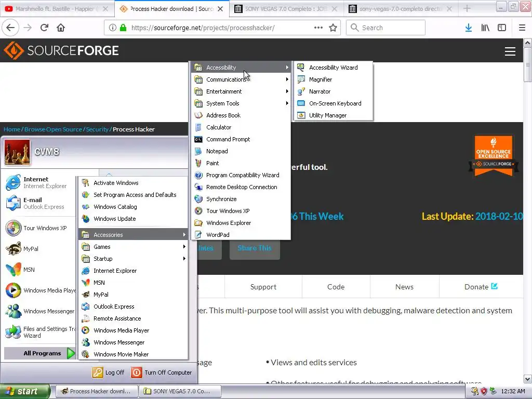Open Firefox library icon
Screen dimensions: 532x399
click(x=485, y=28)
